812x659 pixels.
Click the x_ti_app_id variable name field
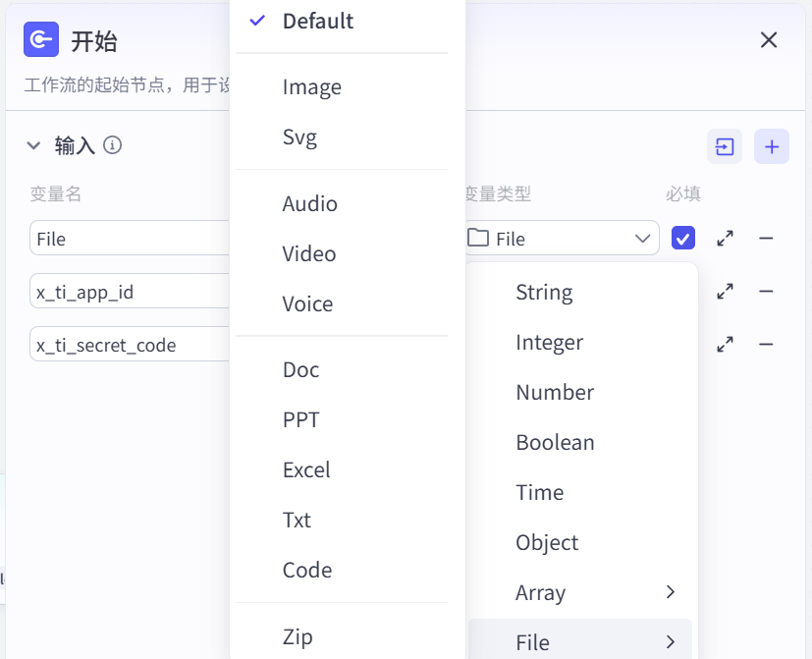pos(130,292)
